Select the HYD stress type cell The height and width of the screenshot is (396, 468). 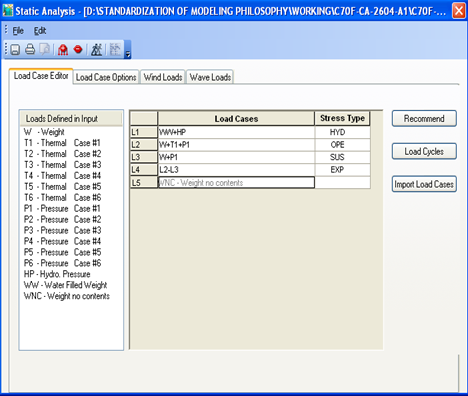[342, 132]
